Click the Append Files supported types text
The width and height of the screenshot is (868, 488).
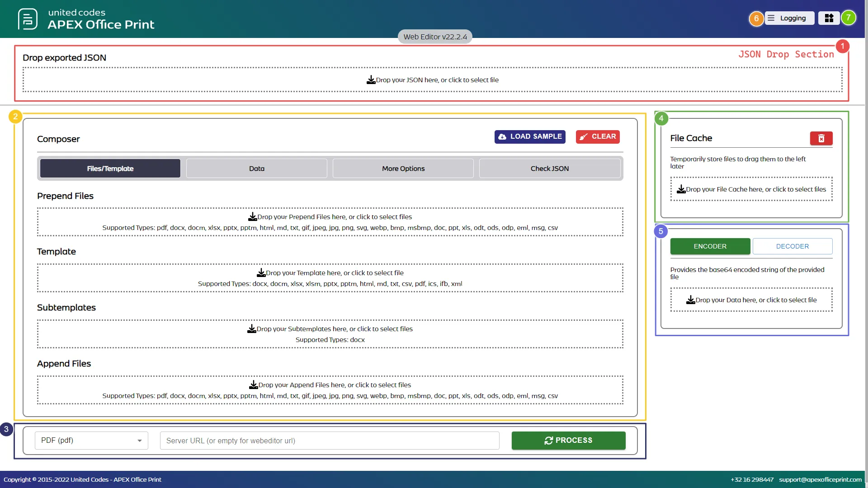pos(330,396)
